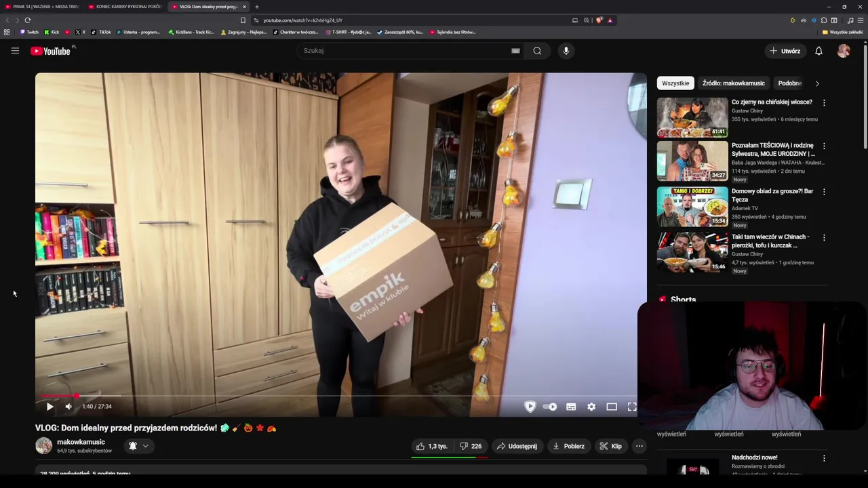Image resolution: width=868 pixels, height=488 pixels.
Task: Switch to the 'PRIME 14 | WAŻENIE' browser tab
Action: 42,7
